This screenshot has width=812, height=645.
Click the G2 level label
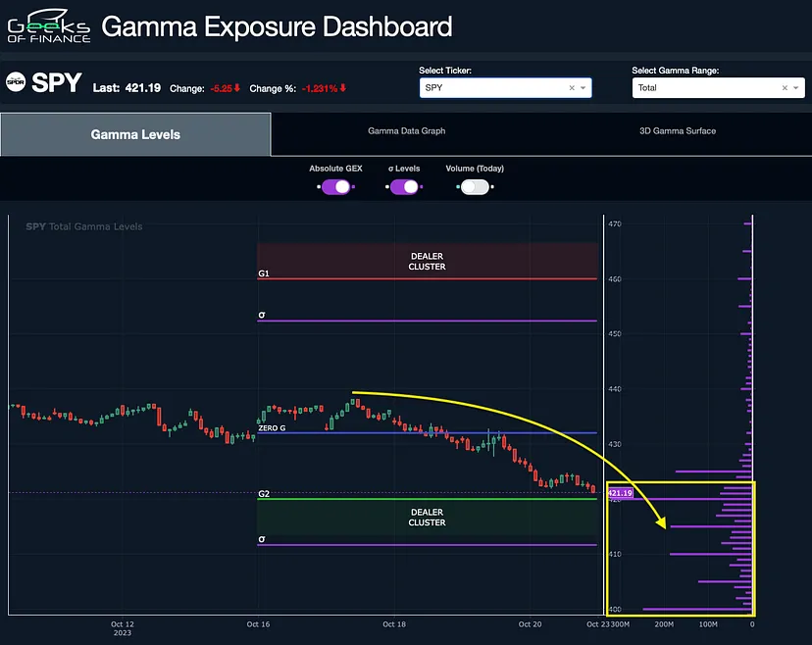pyautogui.click(x=263, y=494)
